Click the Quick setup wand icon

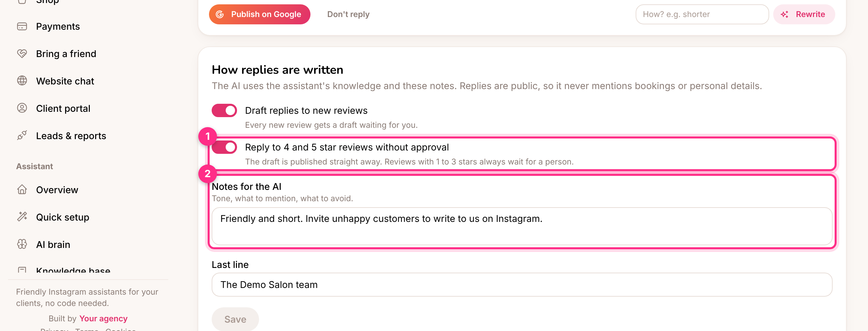22,217
